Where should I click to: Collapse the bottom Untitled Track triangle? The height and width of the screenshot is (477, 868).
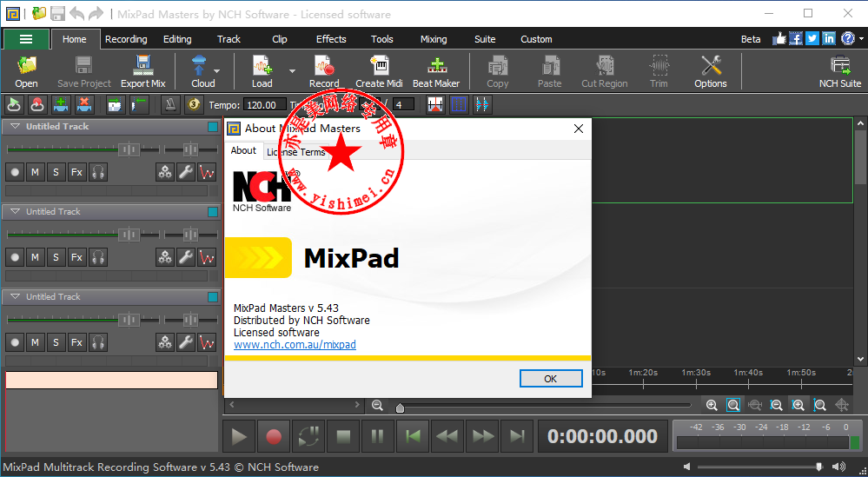click(15, 297)
